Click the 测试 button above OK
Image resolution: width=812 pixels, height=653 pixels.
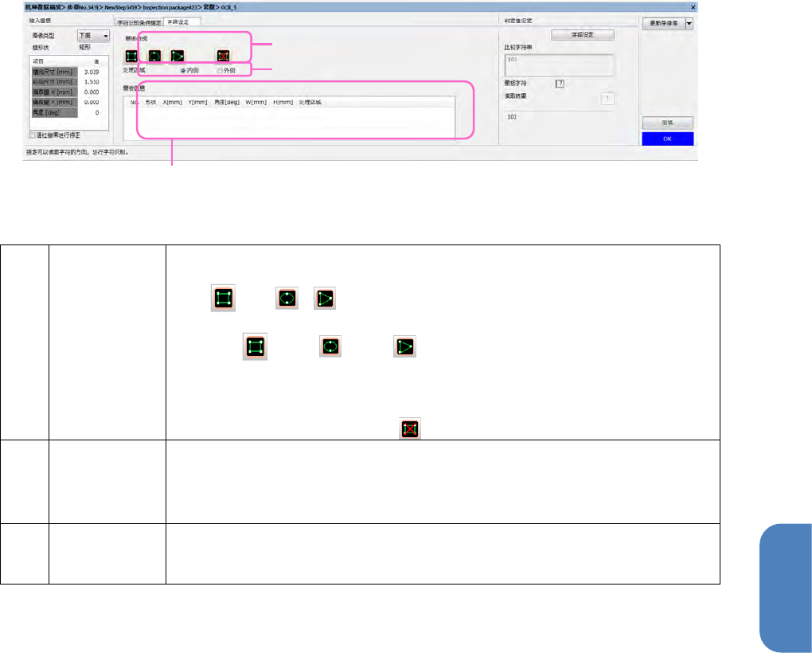(x=668, y=123)
